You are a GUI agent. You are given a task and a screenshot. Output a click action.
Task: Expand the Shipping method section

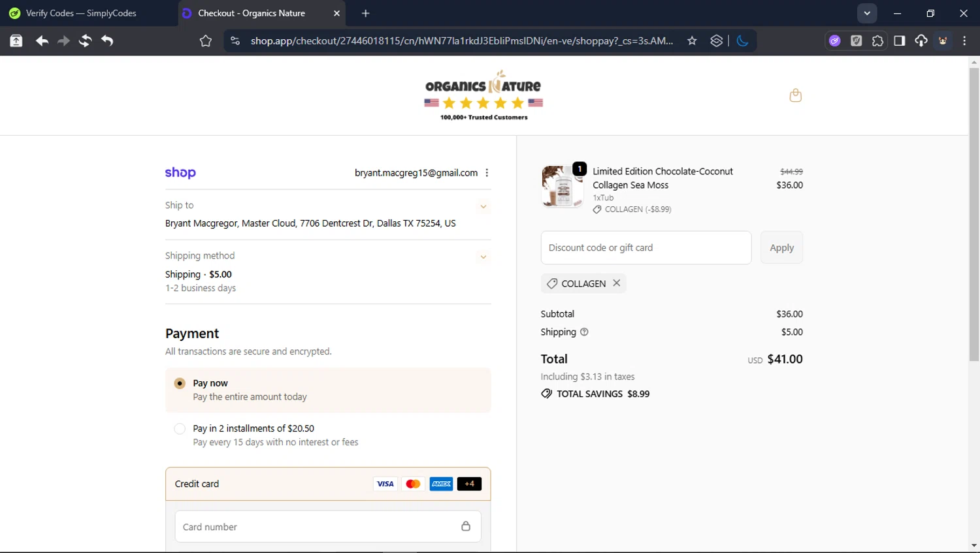point(483,257)
